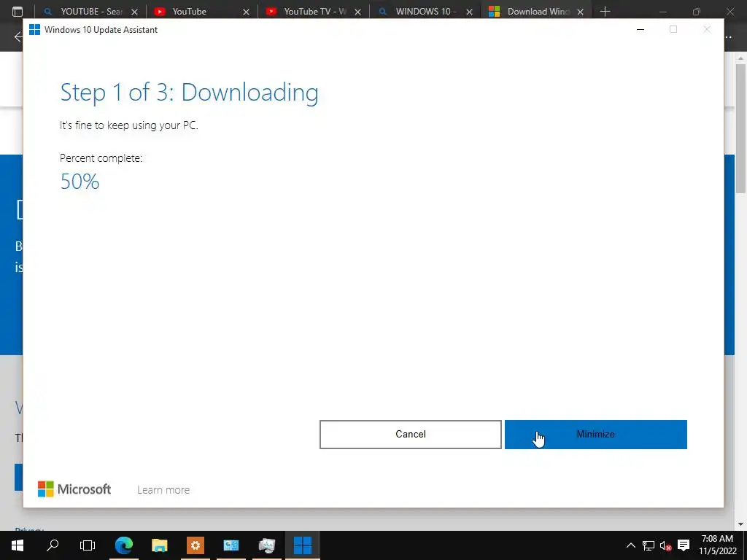Minimize the Update Assistant window from title bar
The height and width of the screenshot is (560, 747).
point(640,29)
